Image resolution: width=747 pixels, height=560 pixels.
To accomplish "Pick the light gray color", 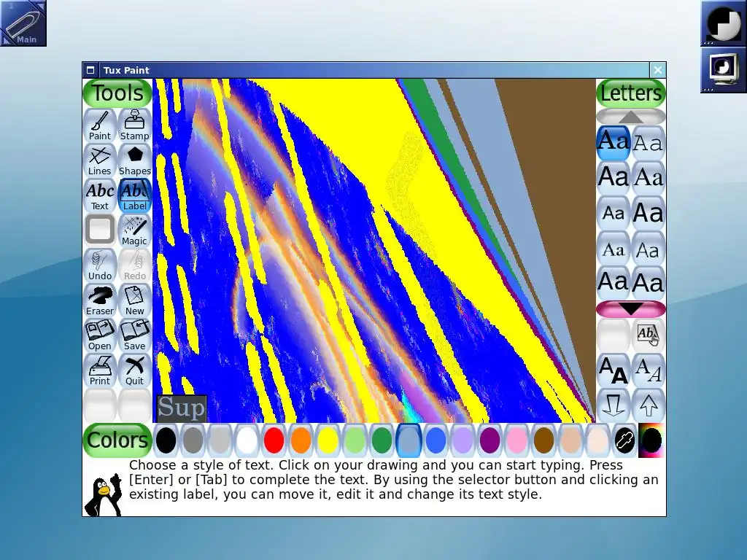I will tap(220, 440).
